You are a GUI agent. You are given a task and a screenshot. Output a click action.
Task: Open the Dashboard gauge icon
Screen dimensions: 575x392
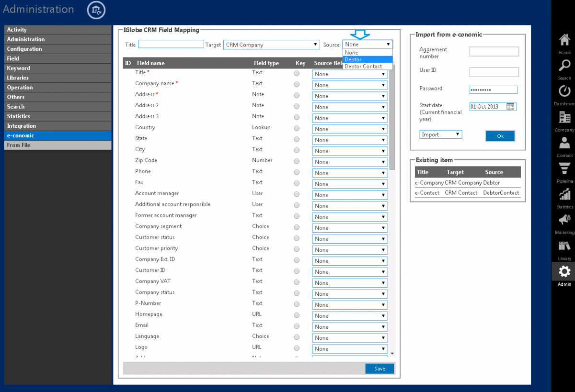[564, 91]
